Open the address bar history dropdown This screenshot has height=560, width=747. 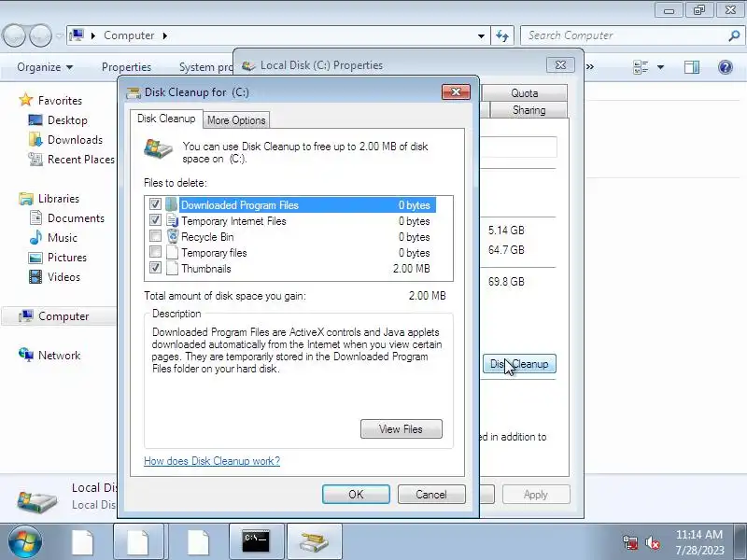[x=481, y=35]
